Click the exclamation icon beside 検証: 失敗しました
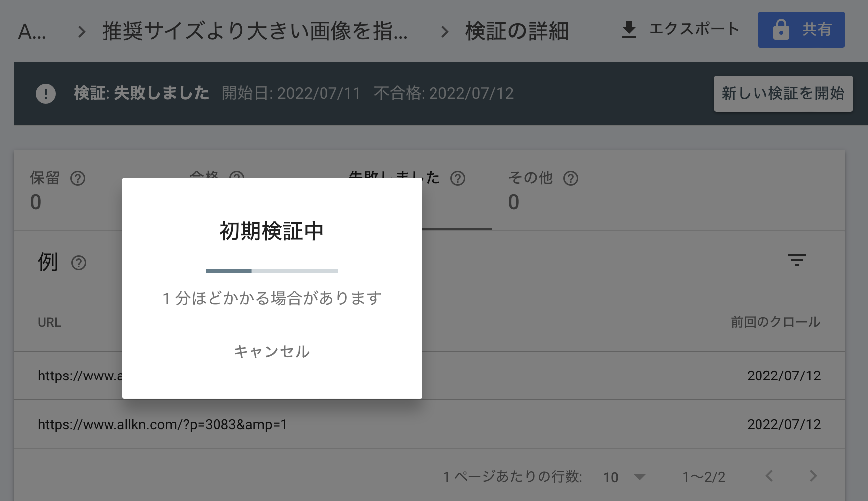 click(46, 94)
